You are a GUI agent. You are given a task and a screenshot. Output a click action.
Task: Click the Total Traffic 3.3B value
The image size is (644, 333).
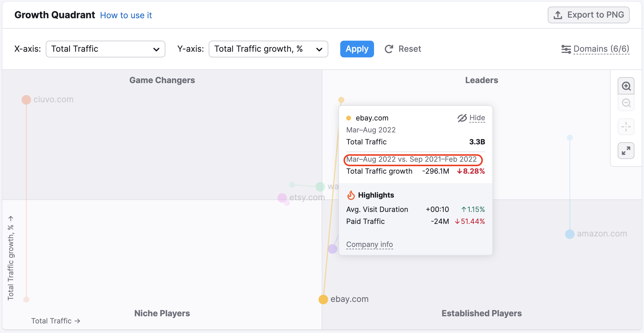coord(477,142)
